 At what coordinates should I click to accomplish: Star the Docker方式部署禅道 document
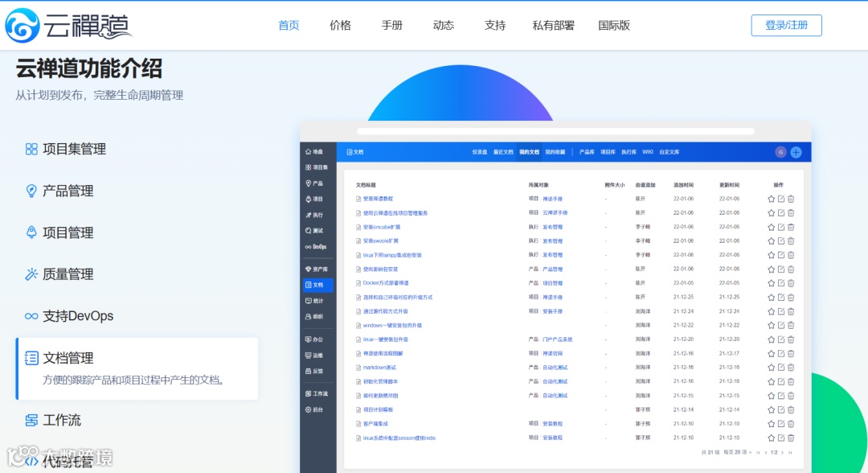[771, 283]
